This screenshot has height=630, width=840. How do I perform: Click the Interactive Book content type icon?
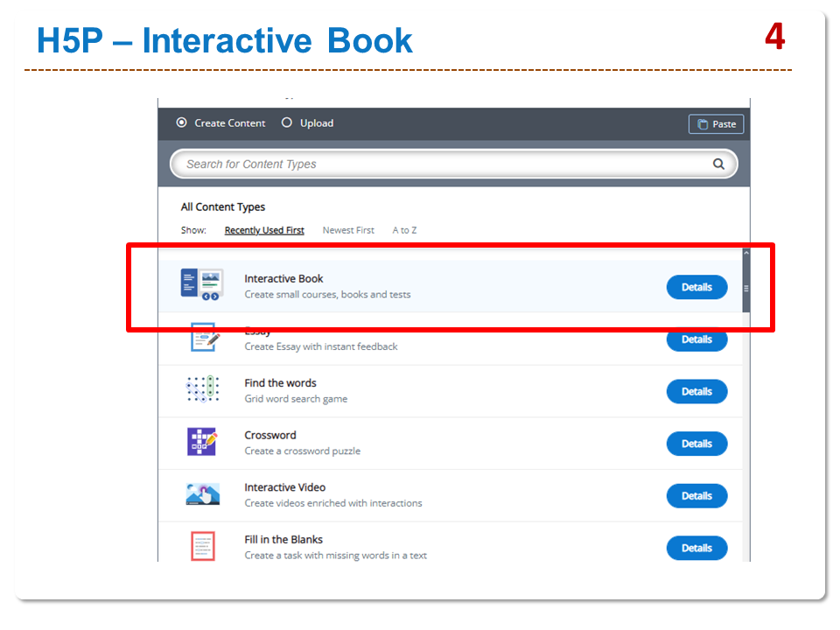point(202,285)
